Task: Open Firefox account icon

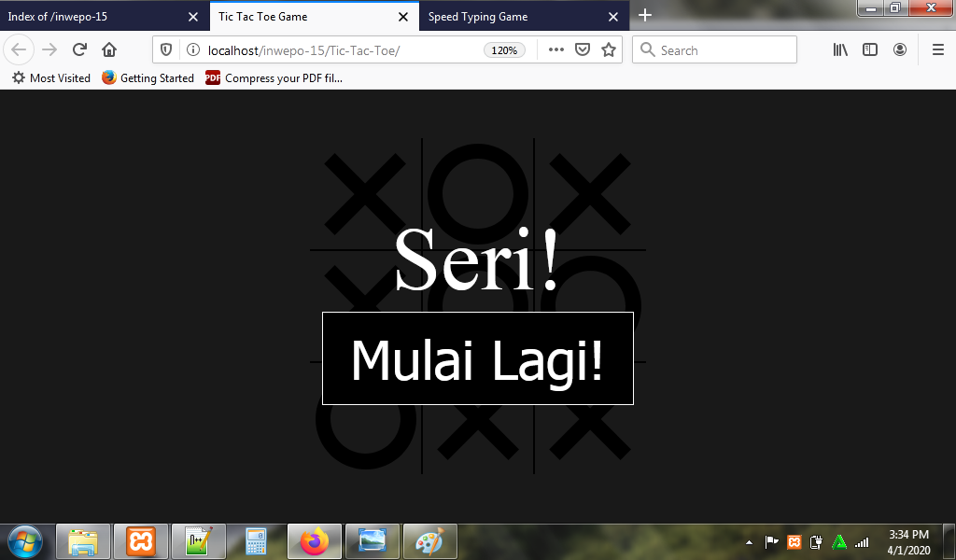Action: click(900, 50)
